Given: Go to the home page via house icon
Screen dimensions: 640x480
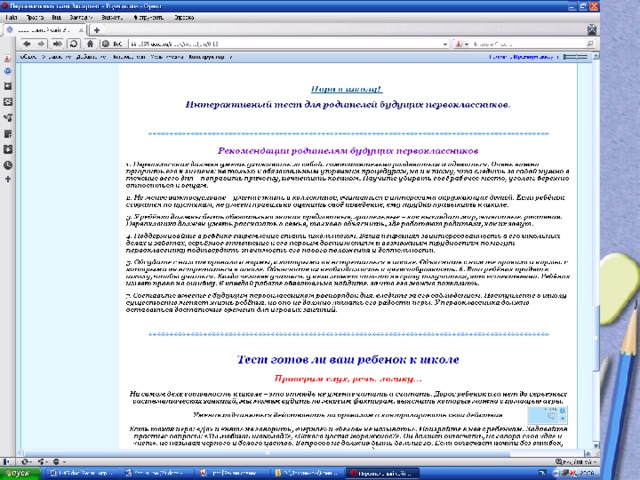Looking at the screenshot, I should (90, 44).
